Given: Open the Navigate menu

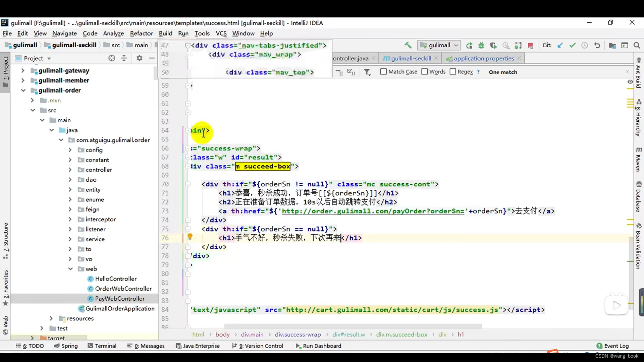Looking at the screenshot, I should click(x=64, y=34).
